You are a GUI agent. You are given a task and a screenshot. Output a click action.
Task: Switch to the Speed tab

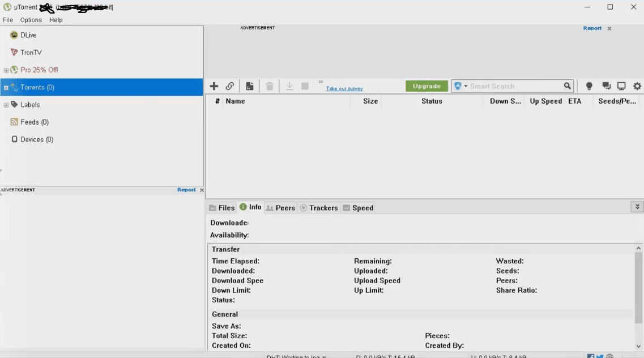pos(358,208)
